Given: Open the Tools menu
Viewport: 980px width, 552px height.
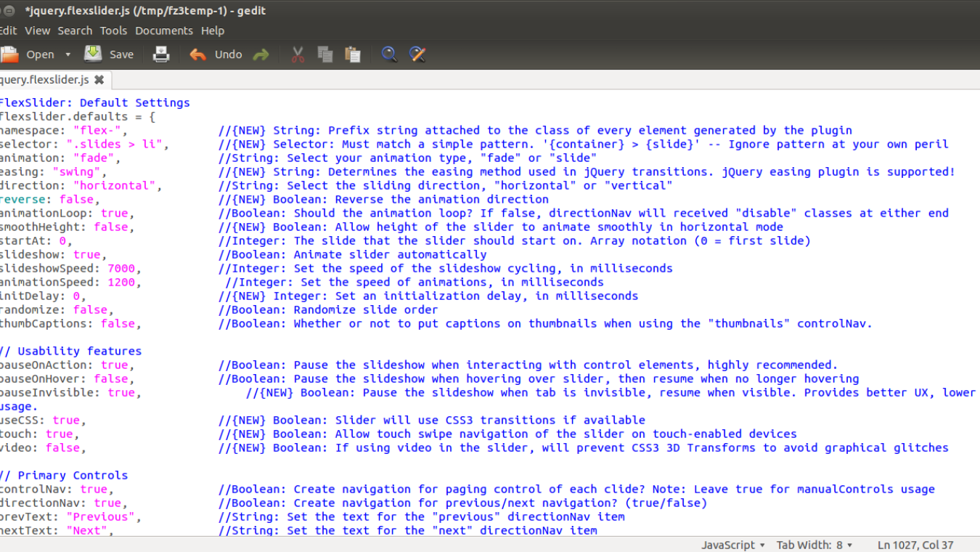Looking at the screenshot, I should (x=113, y=31).
